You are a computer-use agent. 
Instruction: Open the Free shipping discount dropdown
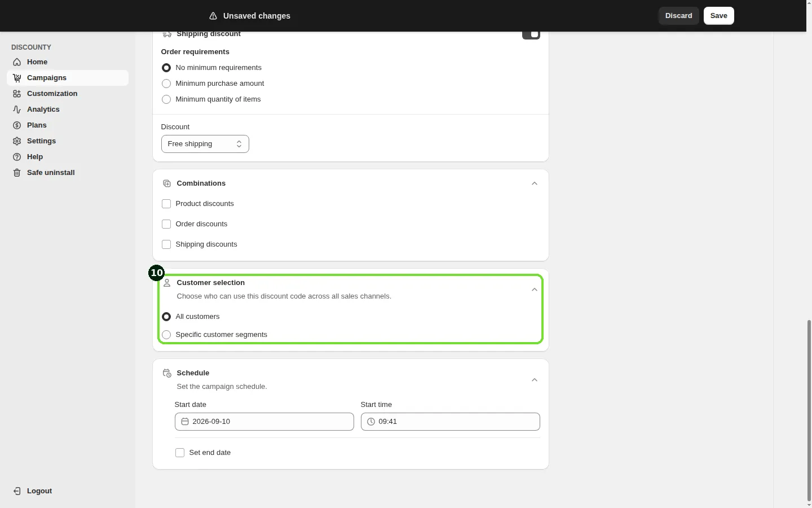[x=205, y=144]
